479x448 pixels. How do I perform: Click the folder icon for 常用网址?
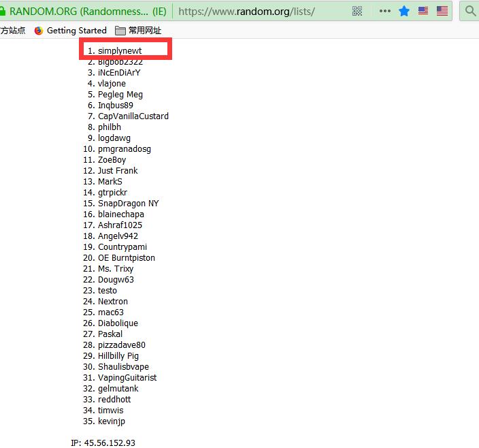[x=120, y=31]
